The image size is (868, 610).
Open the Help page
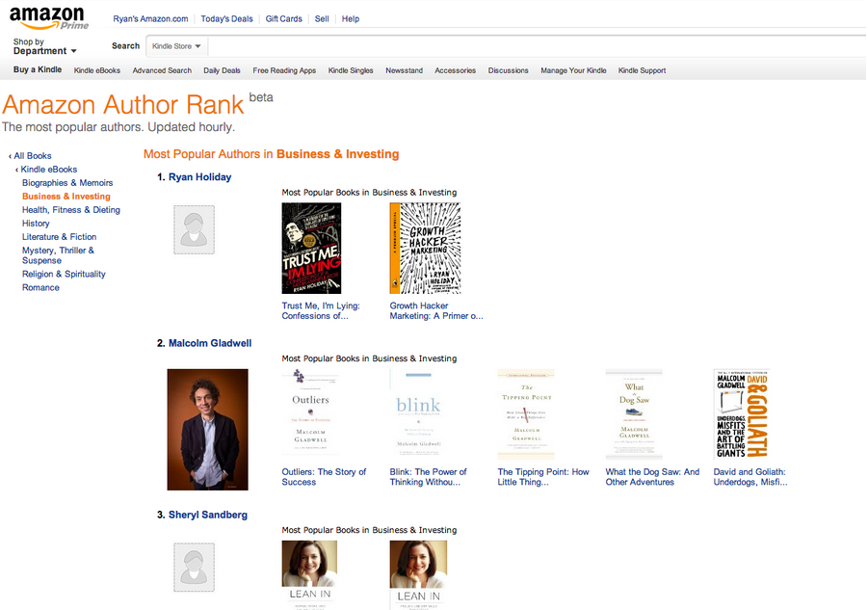[x=351, y=19]
